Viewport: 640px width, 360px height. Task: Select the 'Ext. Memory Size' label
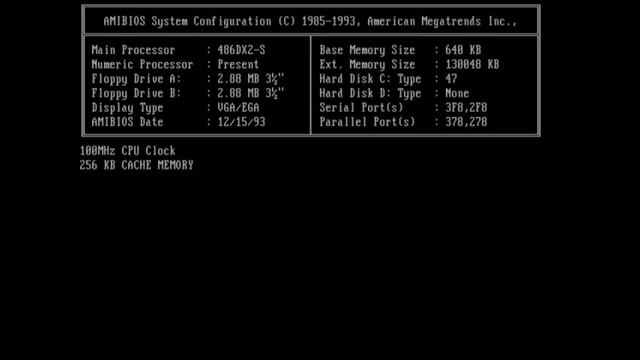coord(367,64)
